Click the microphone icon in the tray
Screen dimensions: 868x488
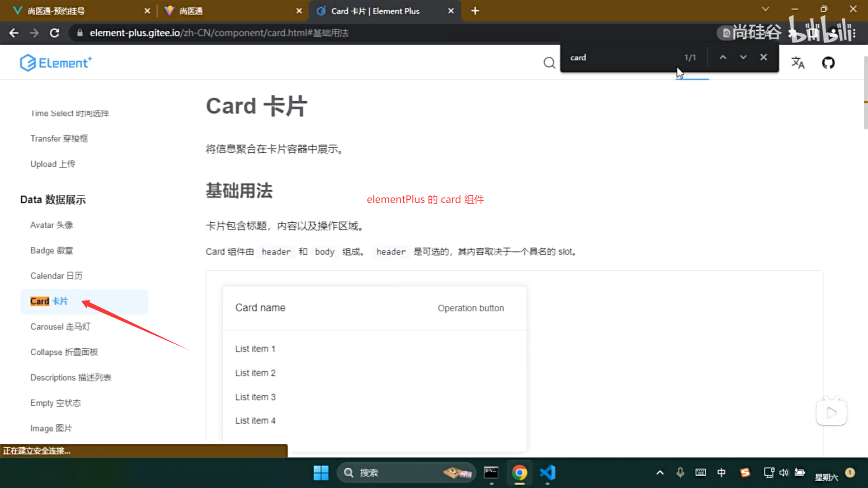click(x=680, y=473)
